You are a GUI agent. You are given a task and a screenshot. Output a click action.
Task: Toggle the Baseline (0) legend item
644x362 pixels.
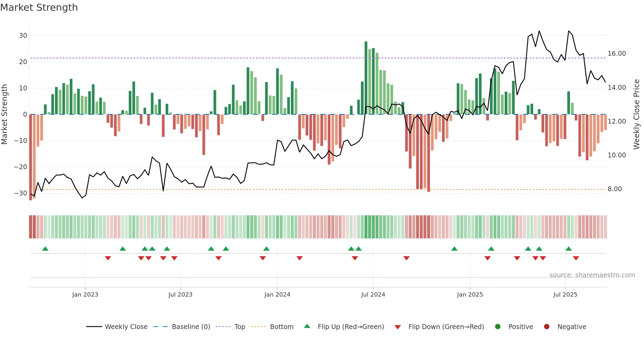coord(181,327)
